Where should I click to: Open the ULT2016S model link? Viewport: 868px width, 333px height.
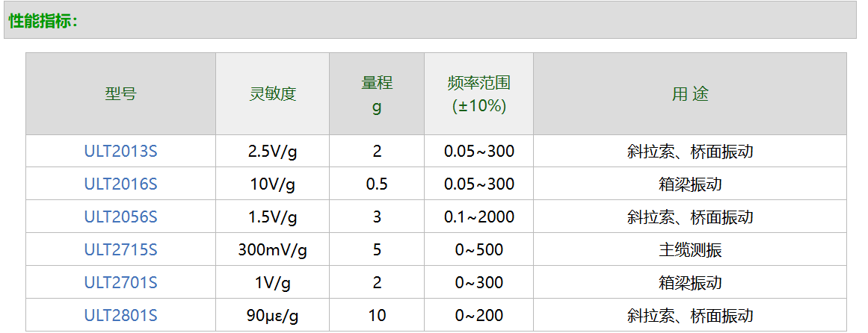click(x=120, y=184)
